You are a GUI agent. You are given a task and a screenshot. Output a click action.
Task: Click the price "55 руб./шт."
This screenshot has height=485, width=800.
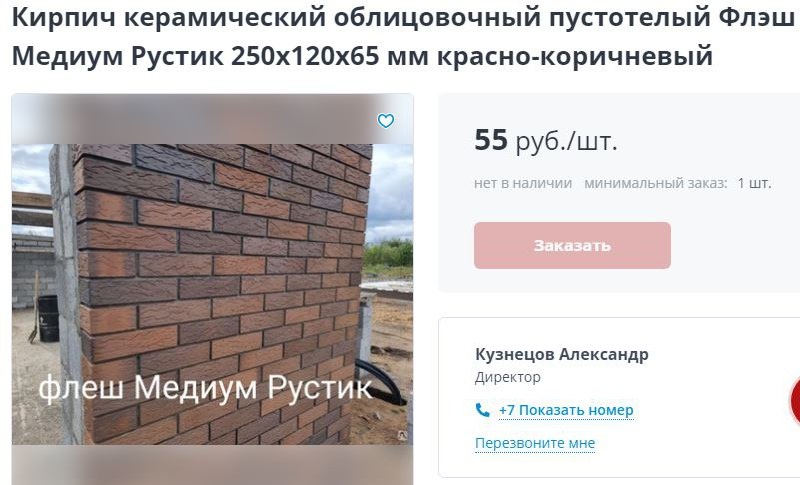(545, 140)
